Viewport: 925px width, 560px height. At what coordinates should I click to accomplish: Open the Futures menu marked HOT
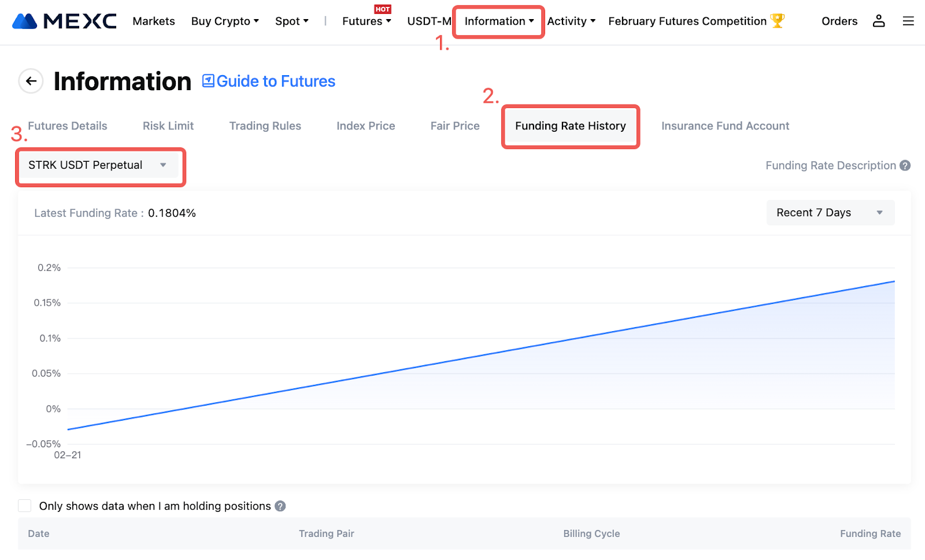(367, 21)
